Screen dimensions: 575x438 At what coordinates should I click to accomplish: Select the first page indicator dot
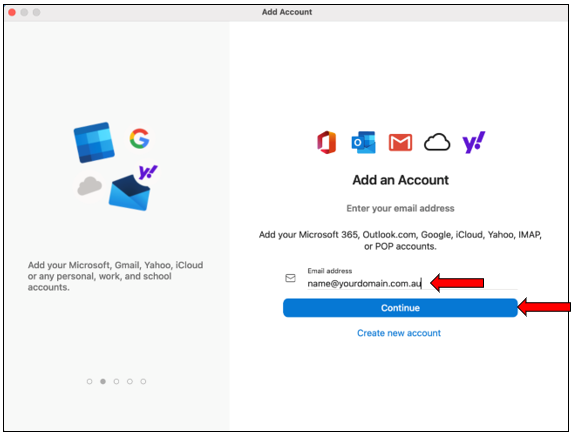click(89, 382)
